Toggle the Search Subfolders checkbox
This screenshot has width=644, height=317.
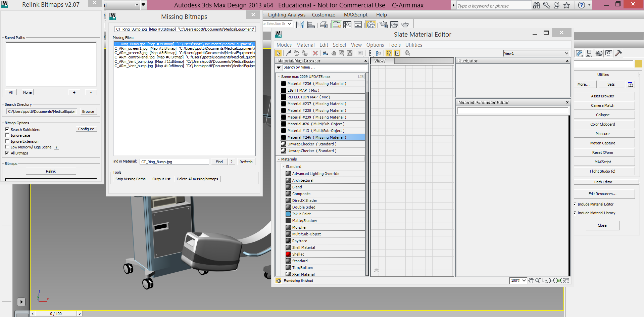(x=7, y=129)
